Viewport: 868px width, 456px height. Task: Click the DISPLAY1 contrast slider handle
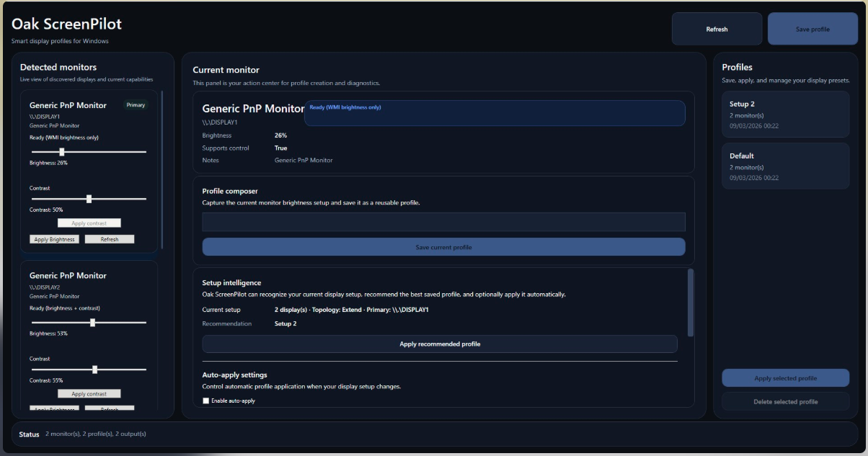coord(89,199)
